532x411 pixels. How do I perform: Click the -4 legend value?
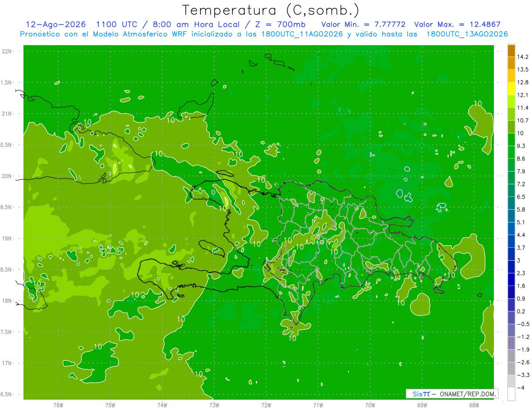(521, 388)
